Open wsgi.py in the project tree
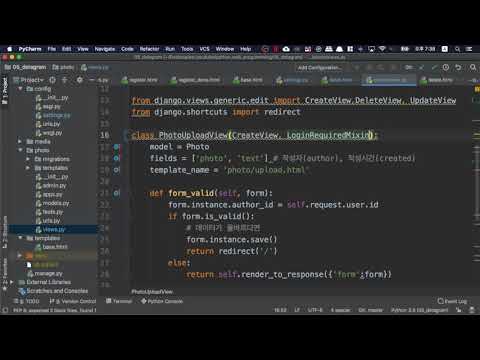480x360 pixels. pyautogui.click(x=49, y=133)
